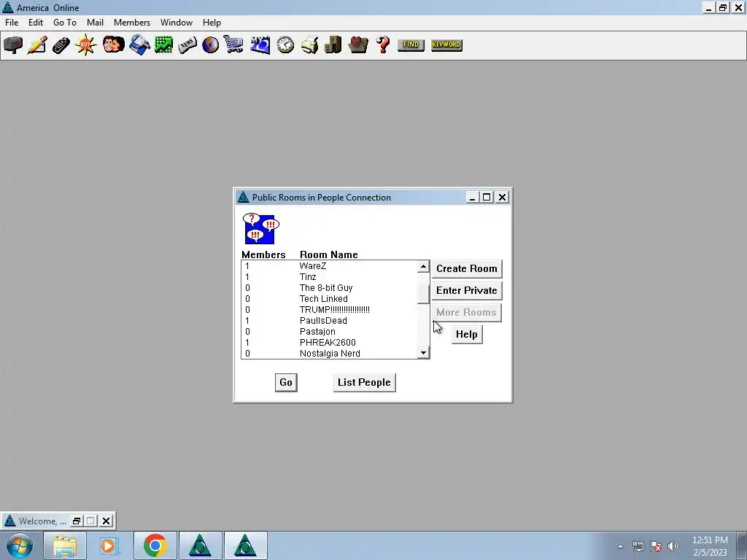Click the online clock icon
Screen dimensions: 747x560
coord(285,44)
